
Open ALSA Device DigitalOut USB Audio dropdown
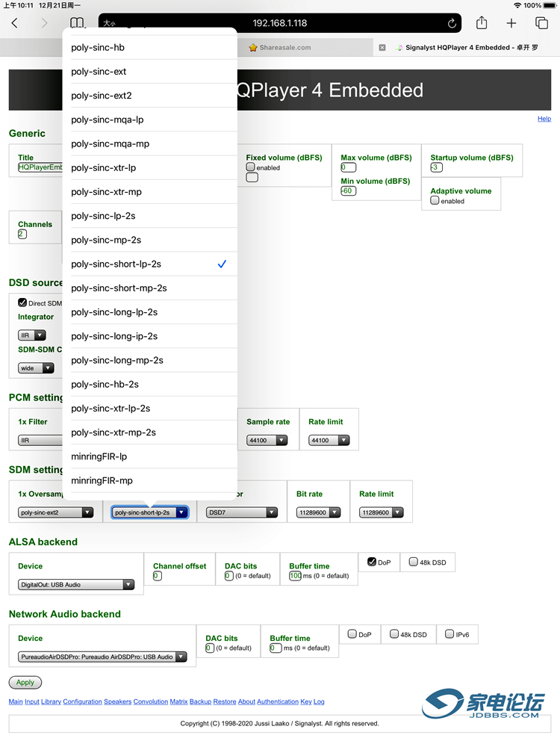click(x=76, y=585)
